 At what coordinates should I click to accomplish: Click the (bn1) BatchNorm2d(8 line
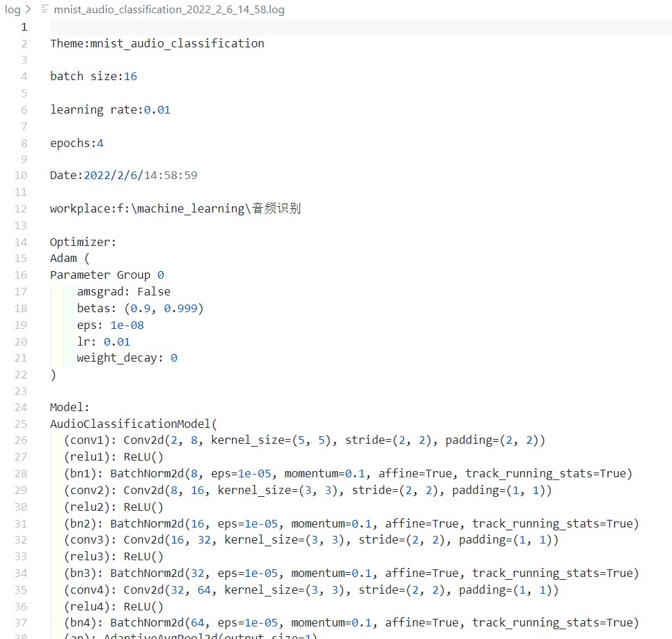(x=348, y=474)
